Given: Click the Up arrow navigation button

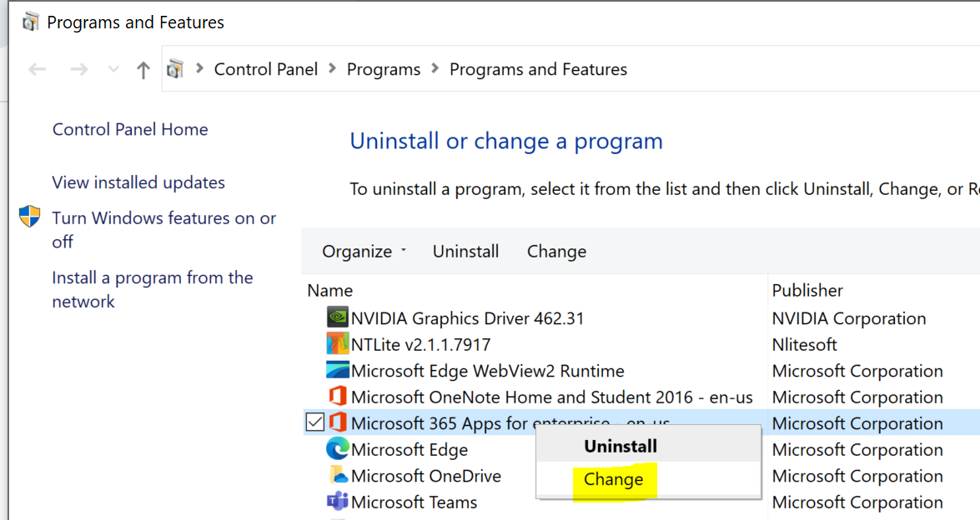Looking at the screenshot, I should (143, 70).
